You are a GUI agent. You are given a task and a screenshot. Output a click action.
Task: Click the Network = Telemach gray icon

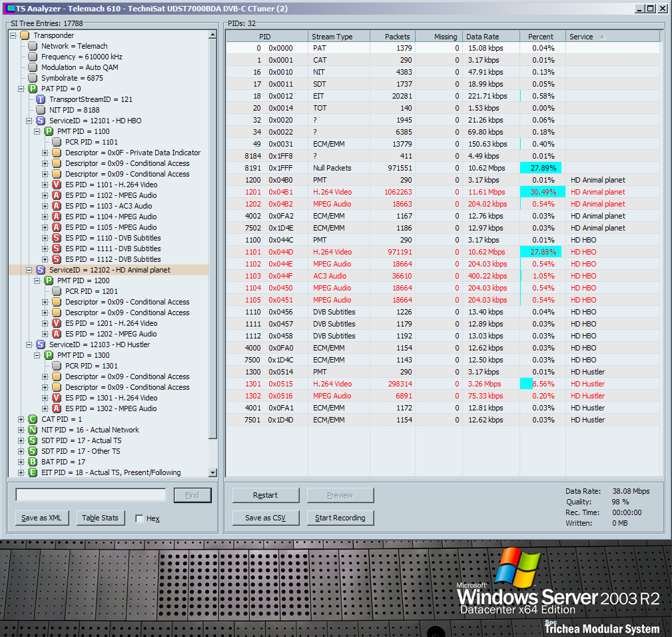pyautogui.click(x=33, y=46)
